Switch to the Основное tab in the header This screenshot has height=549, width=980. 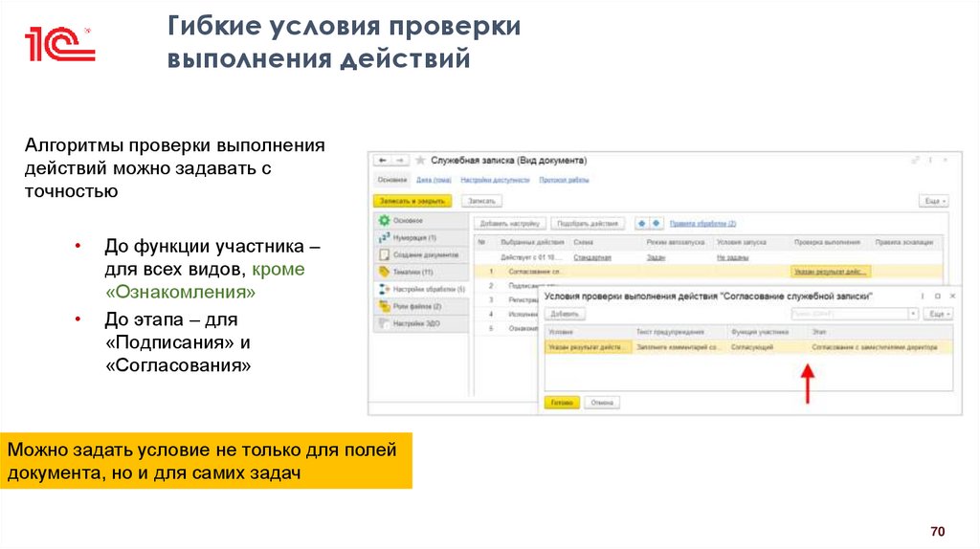(x=392, y=180)
